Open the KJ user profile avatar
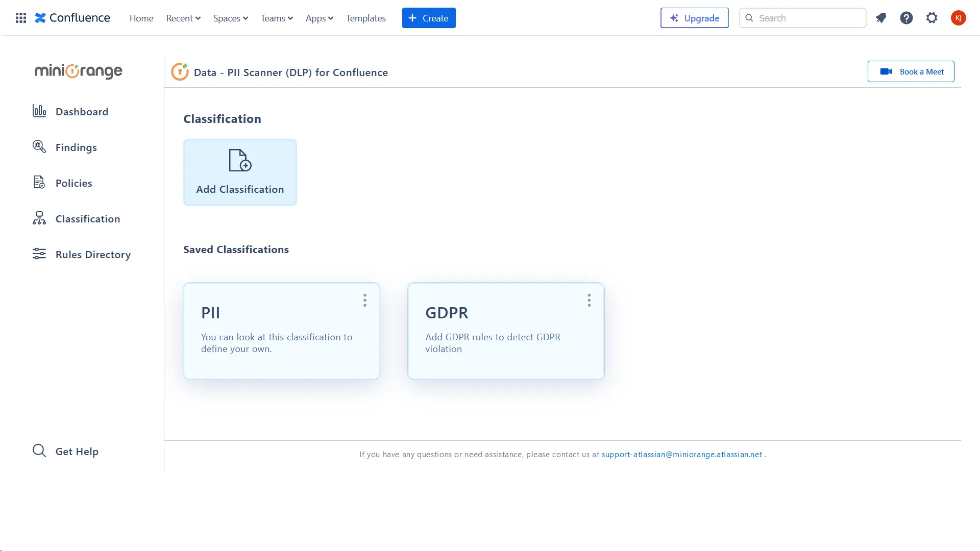 (x=958, y=18)
